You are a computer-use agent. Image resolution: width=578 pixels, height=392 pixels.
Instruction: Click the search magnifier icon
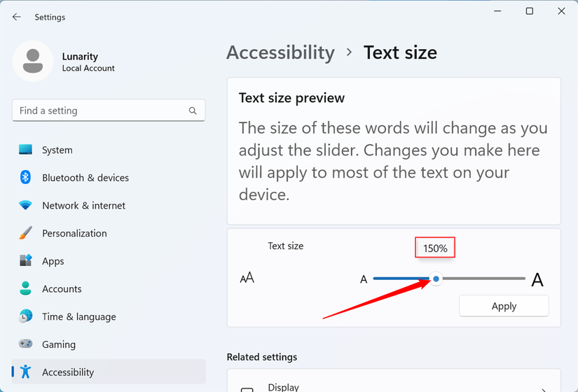point(193,111)
